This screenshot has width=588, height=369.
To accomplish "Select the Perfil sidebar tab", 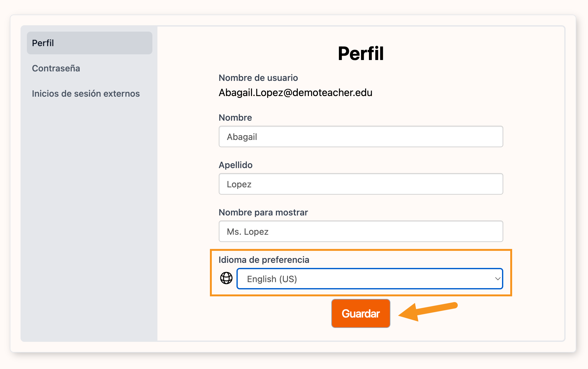I will tap(89, 43).
